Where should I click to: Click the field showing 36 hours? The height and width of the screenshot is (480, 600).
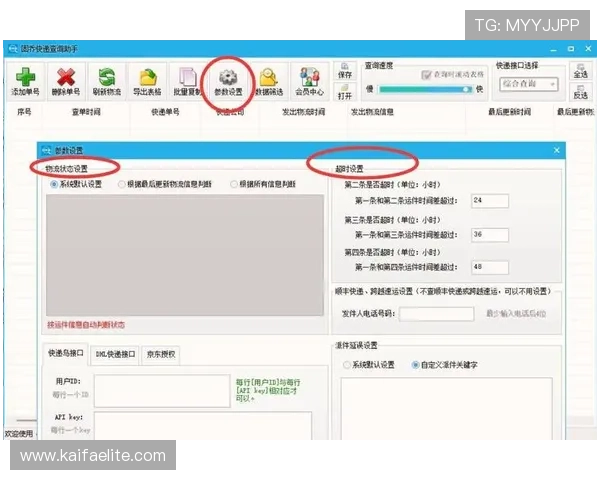point(490,235)
